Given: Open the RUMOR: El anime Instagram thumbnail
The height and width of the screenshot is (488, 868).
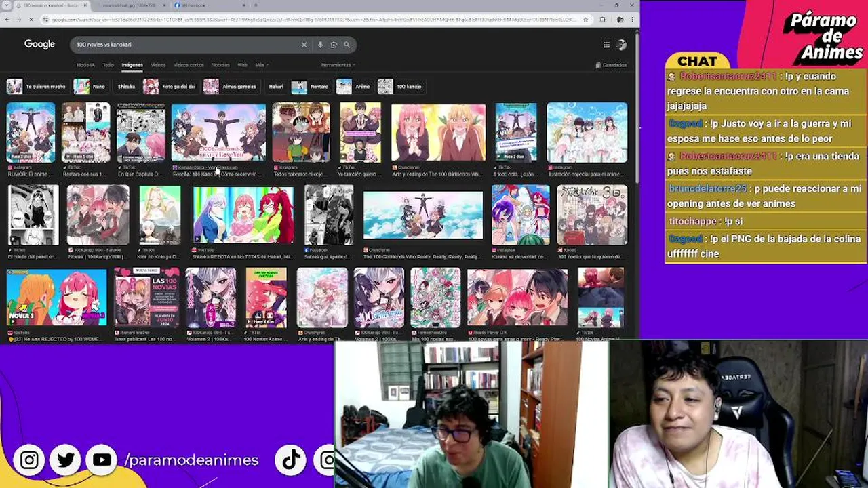Looking at the screenshot, I should [31, 133].
